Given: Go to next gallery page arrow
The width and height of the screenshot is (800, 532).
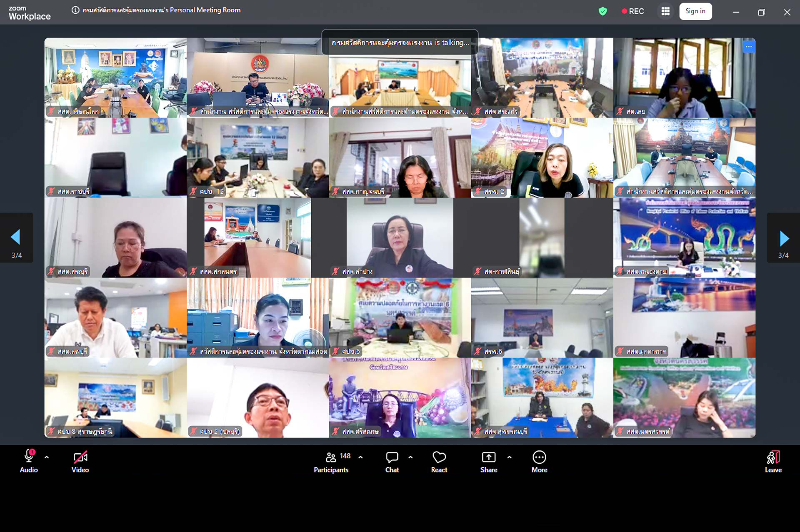Looking at the screenshot, I should coord(784,238).
